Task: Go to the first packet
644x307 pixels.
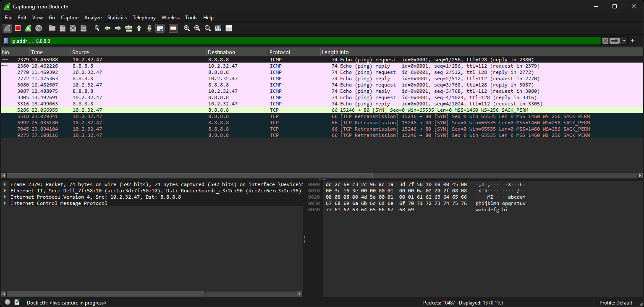Action: point(139,28)
